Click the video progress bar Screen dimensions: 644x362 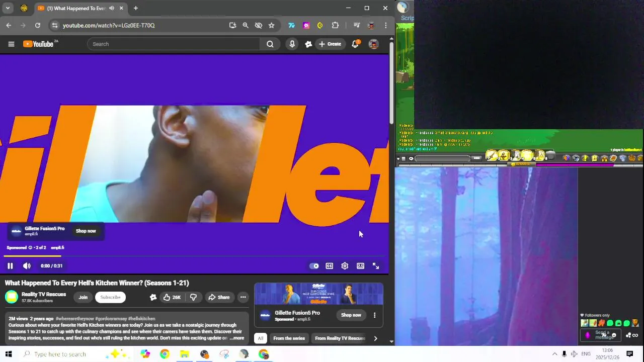pyautogui.click(x=194, y=256)
